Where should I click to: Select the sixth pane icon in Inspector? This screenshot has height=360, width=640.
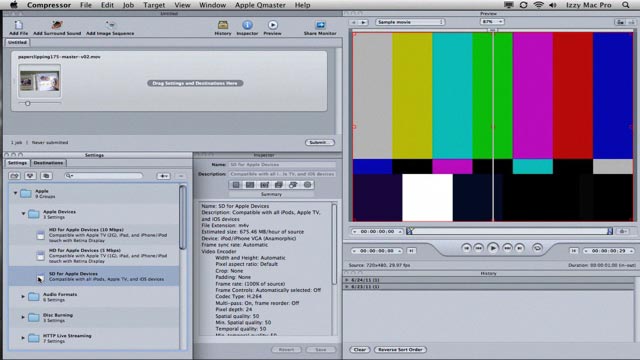(307, 185)
